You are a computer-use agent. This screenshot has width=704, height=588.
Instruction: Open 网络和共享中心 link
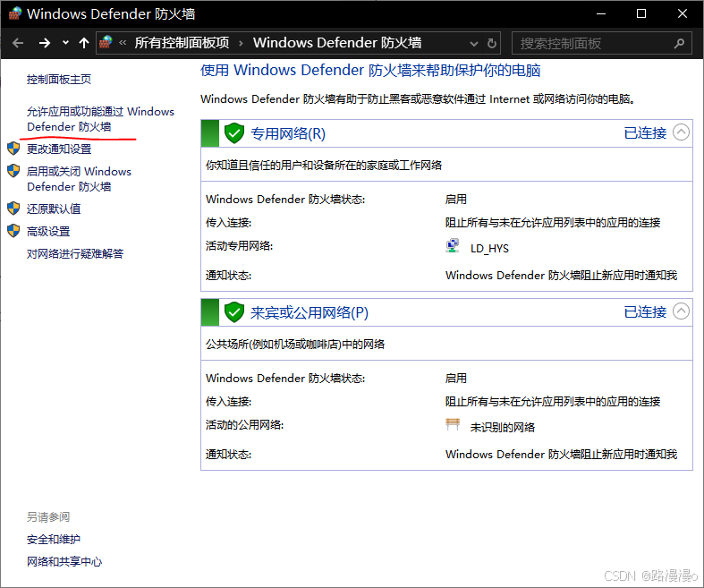64,561
